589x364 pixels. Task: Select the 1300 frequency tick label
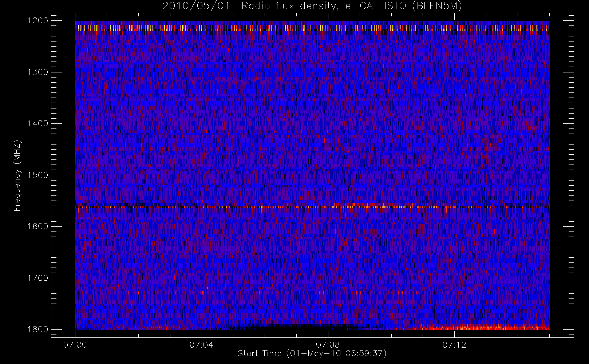pyautogui.click(x=38, y=72)
